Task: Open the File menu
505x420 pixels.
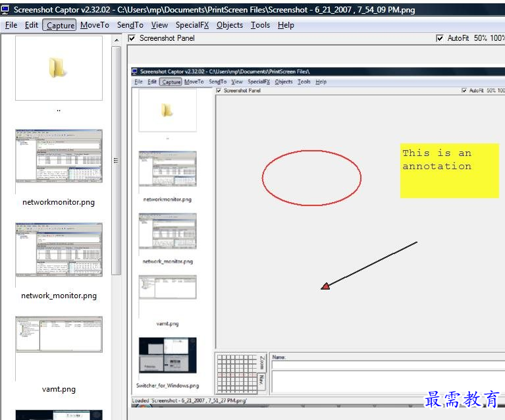Action: 11,25
